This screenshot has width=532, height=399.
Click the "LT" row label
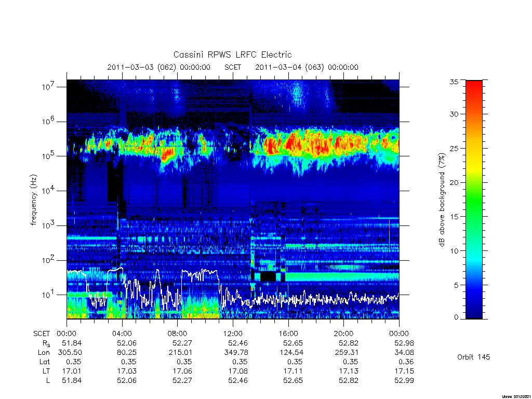click(46, 371)
